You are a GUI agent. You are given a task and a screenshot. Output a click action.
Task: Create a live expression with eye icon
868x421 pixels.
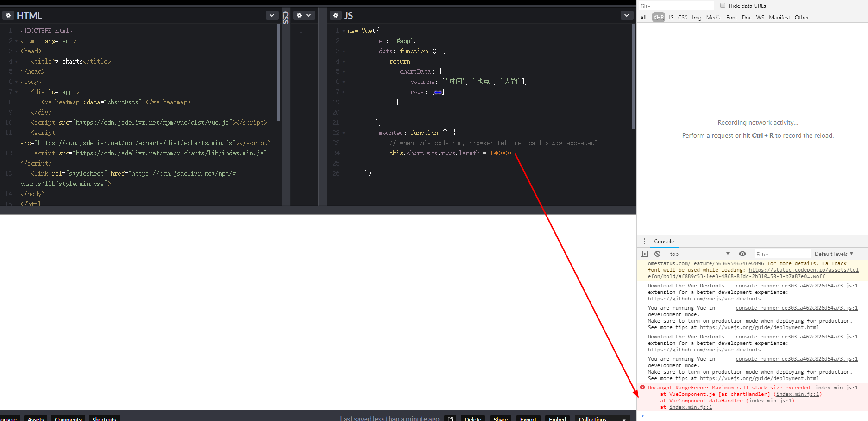tap(742, 254)
